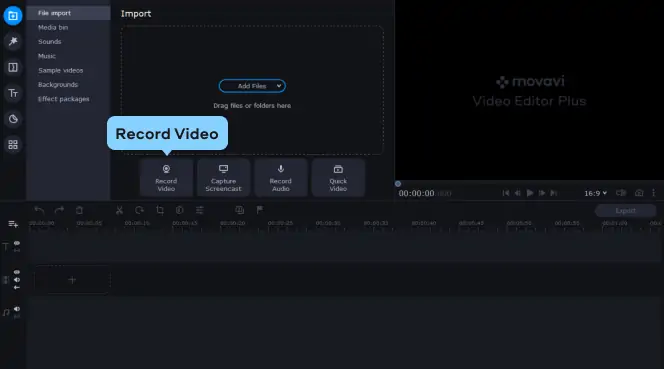Image resolution: width=664 pixels, height=369 pixels.
Task: Click the plus add media placeholder on video track
Action: [x=72, y=280]
